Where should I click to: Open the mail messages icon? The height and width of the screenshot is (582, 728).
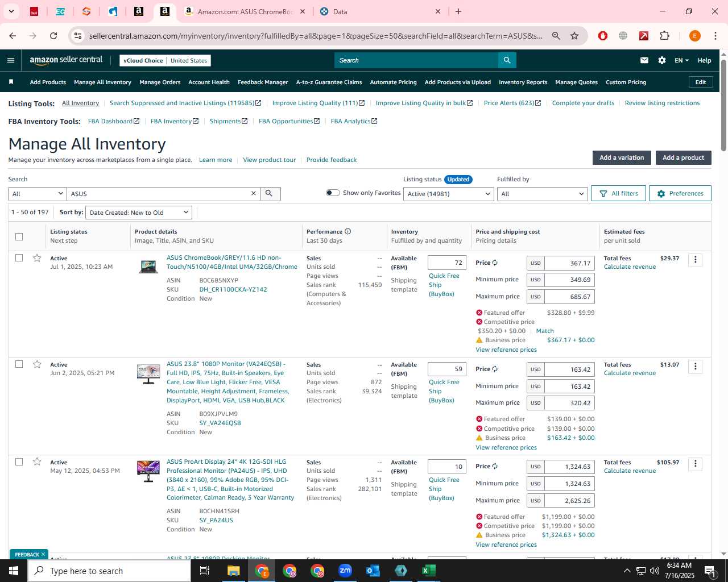coord(644,60)
